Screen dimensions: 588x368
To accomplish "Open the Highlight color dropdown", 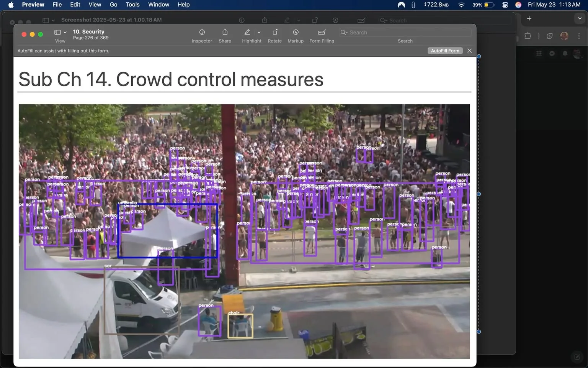I will [259, 32].
